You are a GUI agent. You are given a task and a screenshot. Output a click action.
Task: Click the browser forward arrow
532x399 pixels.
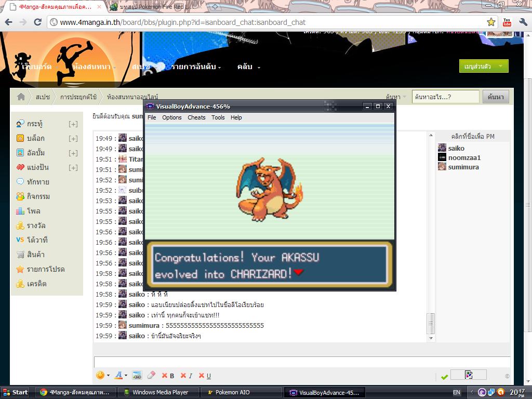(x=23, y=22)
